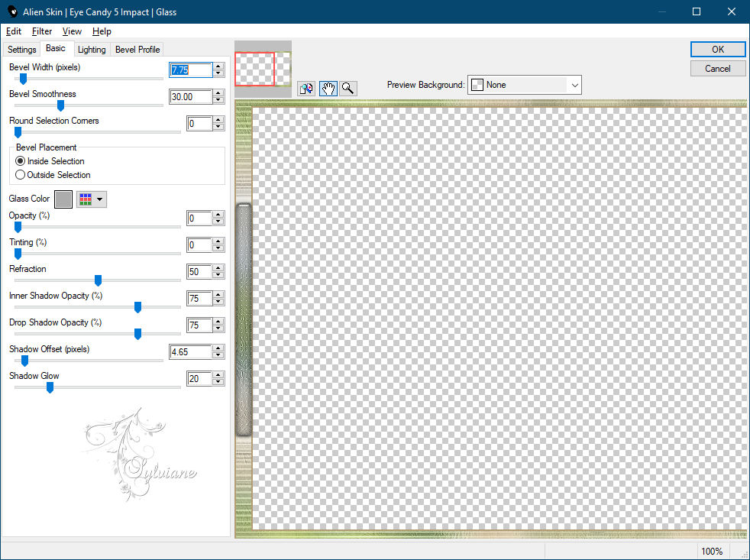
Task: Click the Shadow Offset value field
Action: click(x=191, y=352)
